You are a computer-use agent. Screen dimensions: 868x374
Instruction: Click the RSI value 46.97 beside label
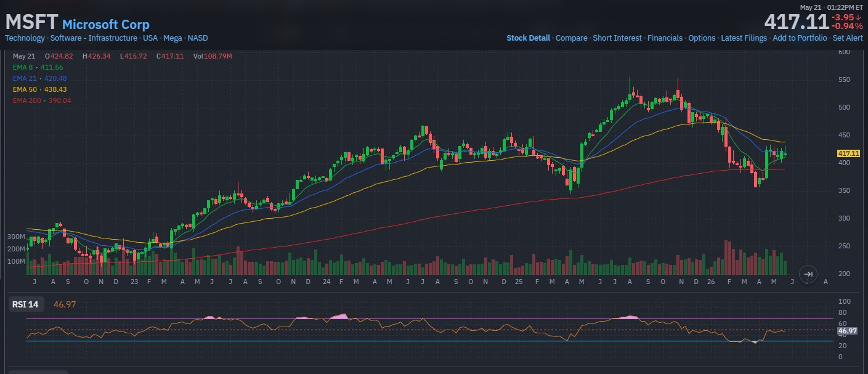point(64,304)
